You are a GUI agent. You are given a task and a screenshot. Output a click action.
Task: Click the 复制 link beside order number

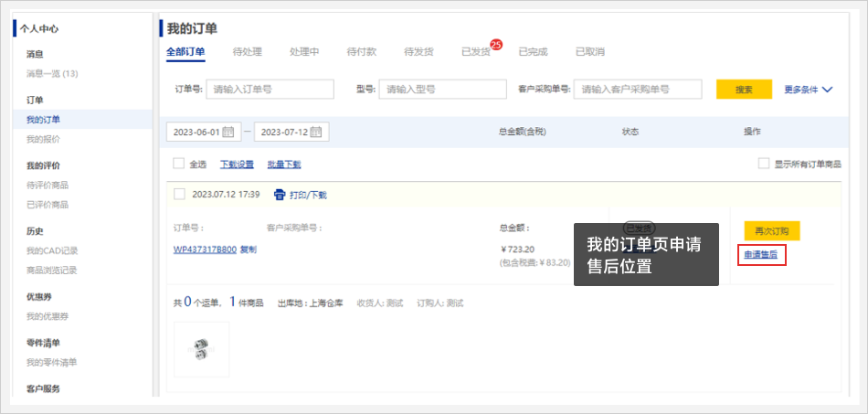pos(249,249)
